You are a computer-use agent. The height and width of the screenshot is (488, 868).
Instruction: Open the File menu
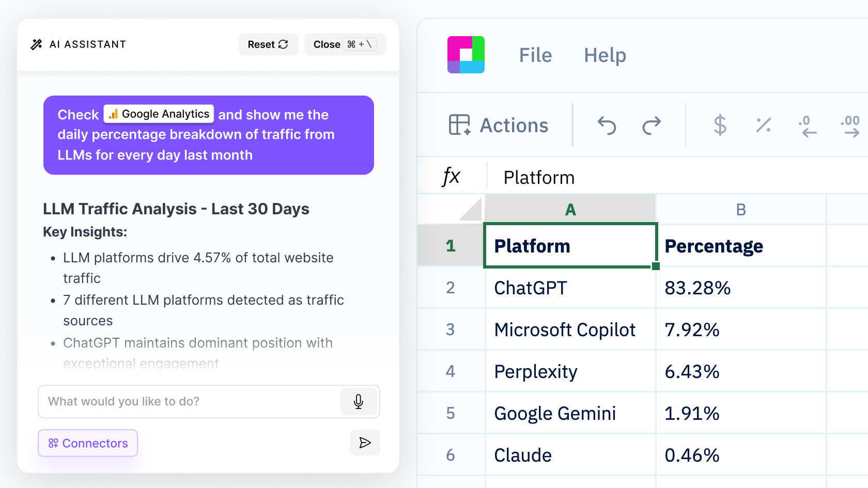pyautogui.click(x=535, y=55)
